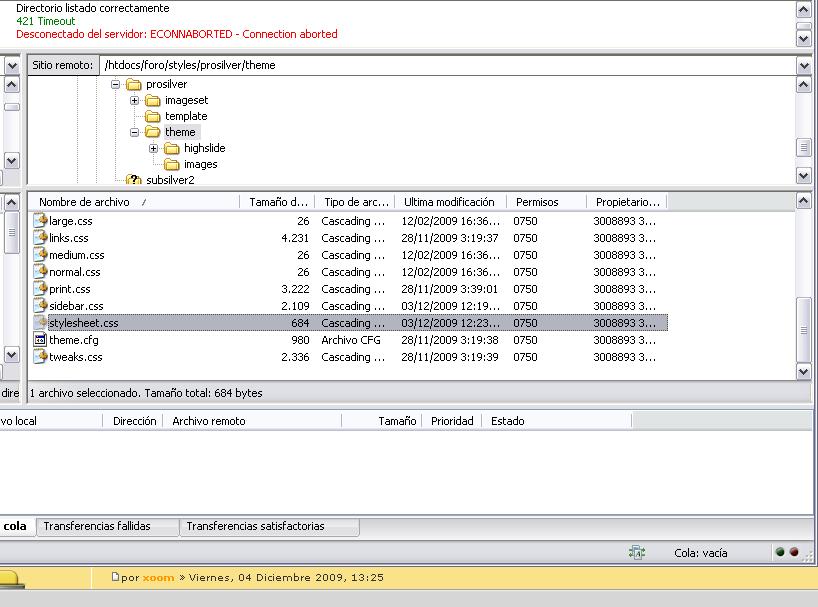
Task: Expand the imageset tree node
Action: point(134,100)
